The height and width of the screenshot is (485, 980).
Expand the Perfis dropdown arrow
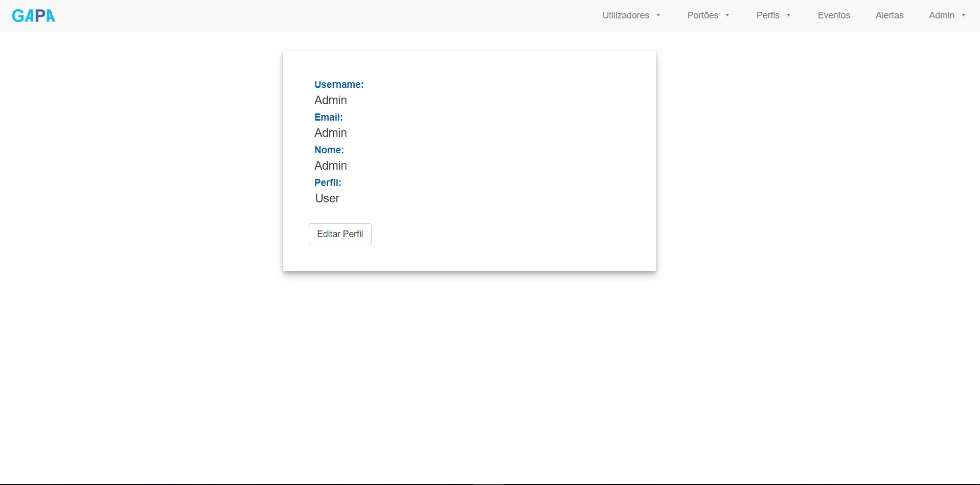pos(788,15)
